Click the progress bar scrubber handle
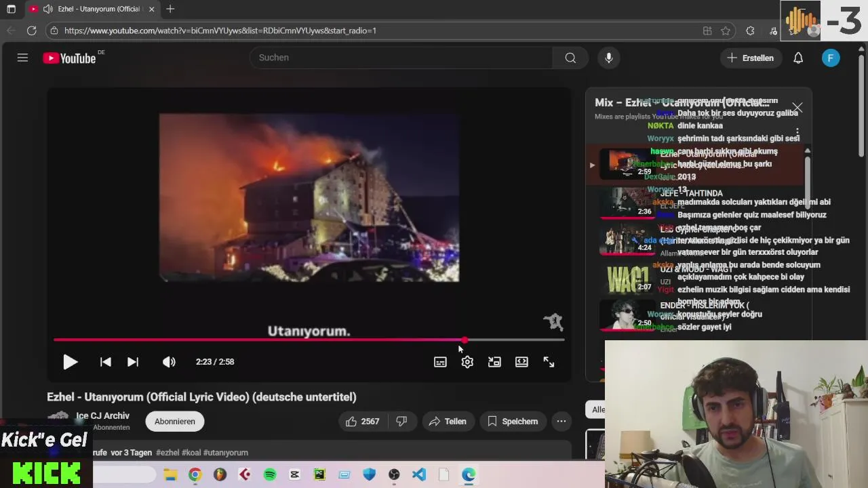The image size is (868, 488). (x=465, y=340)
